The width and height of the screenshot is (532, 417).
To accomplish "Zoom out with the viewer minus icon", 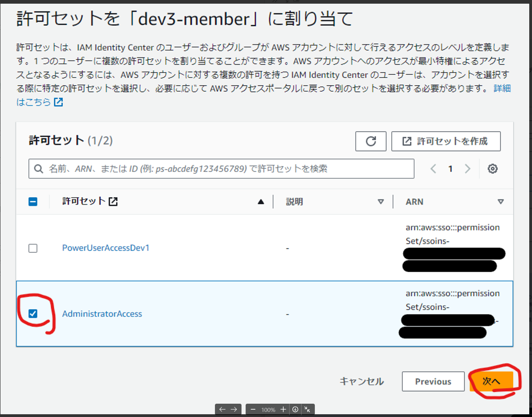I will [252, 410].
